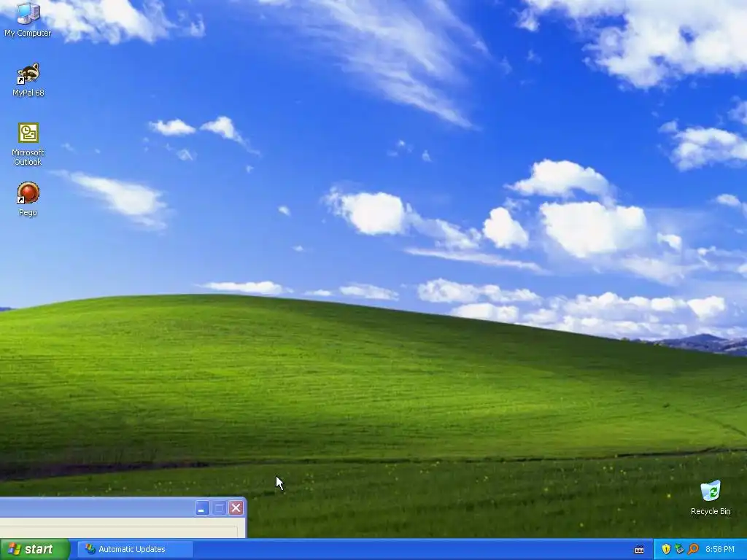Close the partially visible window
The width and height of the screenshot is (747, 560).
coord(236,508)
